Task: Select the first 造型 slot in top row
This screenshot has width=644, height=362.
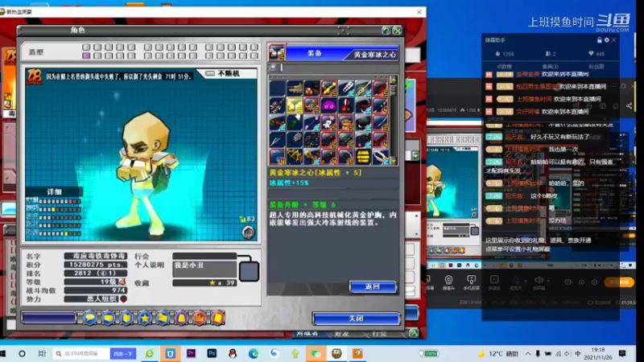Action: (86, 47)
